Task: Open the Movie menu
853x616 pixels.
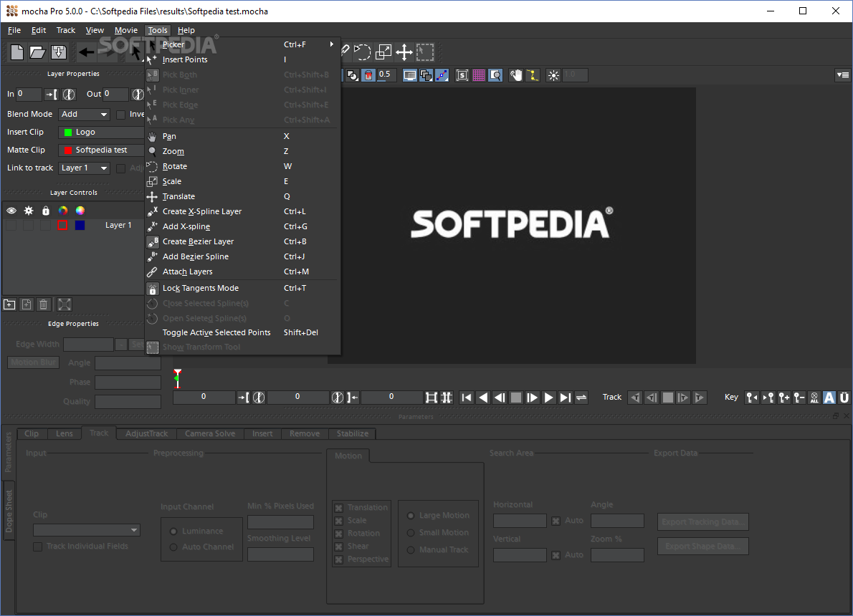Action: 126,31
